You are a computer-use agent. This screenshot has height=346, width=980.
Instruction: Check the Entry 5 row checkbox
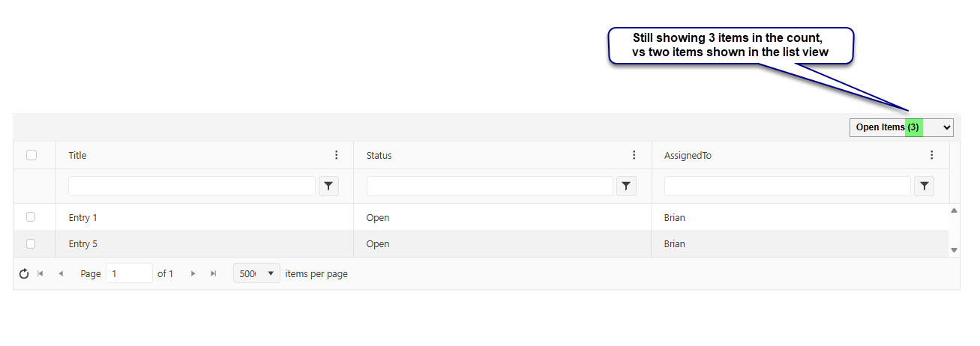point(31,243)
